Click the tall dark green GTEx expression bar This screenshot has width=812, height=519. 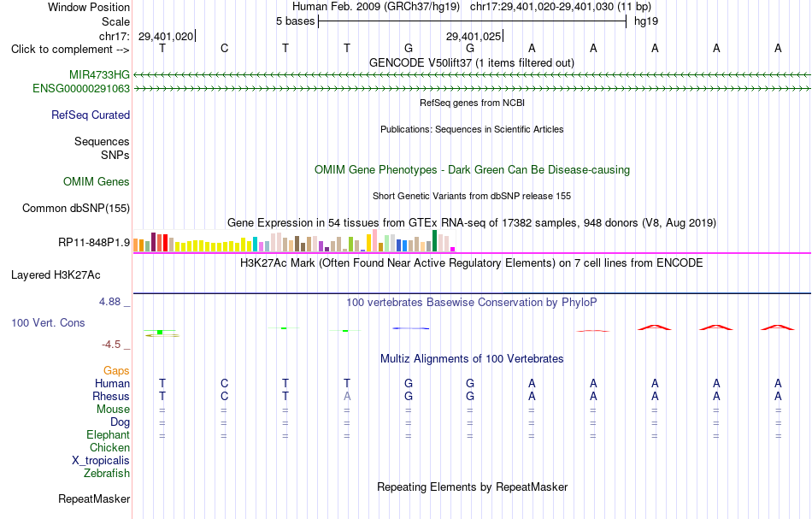click(x=434, y=241)
